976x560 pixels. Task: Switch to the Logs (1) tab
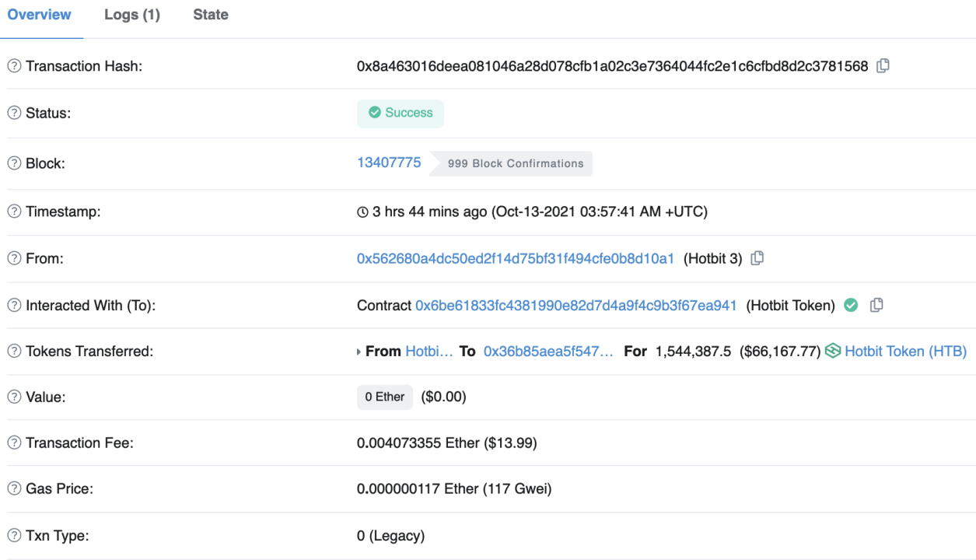point(132,15)
